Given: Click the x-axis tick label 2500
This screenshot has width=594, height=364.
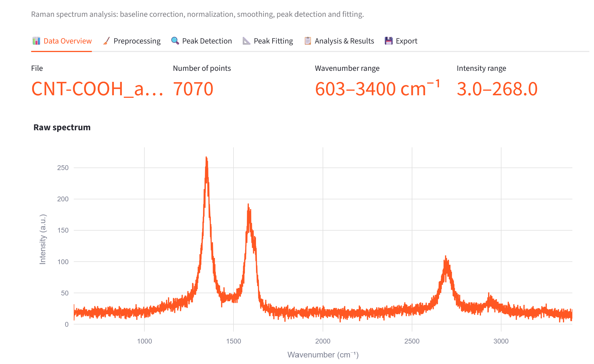Looking at the screenshot, I should coord(412,341).
